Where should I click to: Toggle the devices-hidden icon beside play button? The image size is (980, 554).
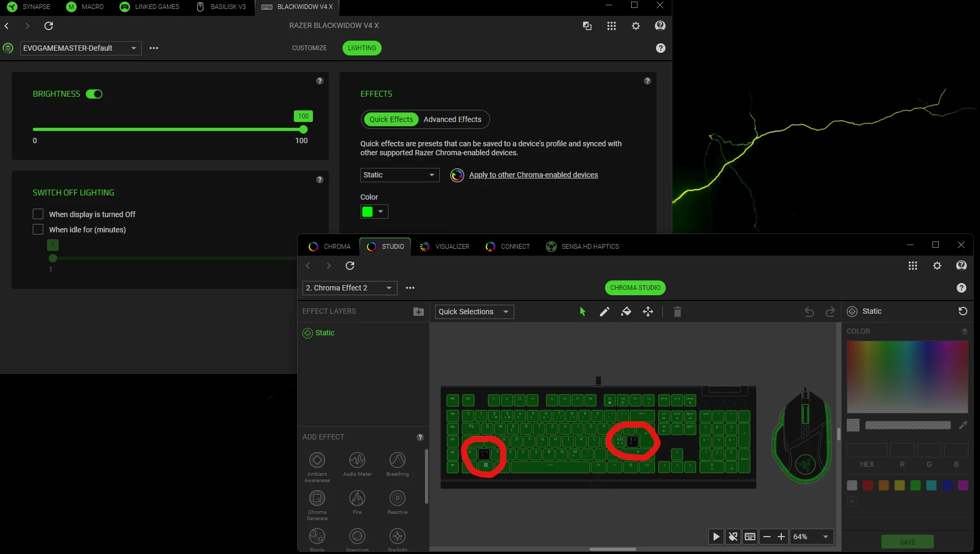(733, 537)
